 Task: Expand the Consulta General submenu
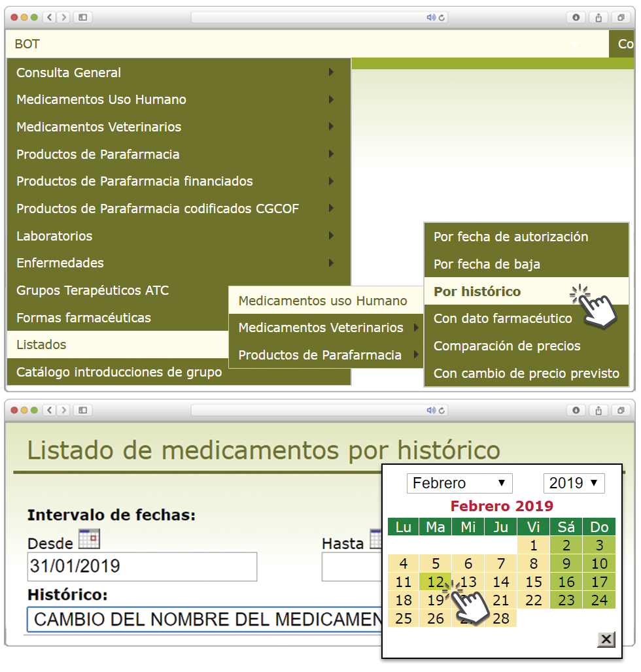[178, 73]
